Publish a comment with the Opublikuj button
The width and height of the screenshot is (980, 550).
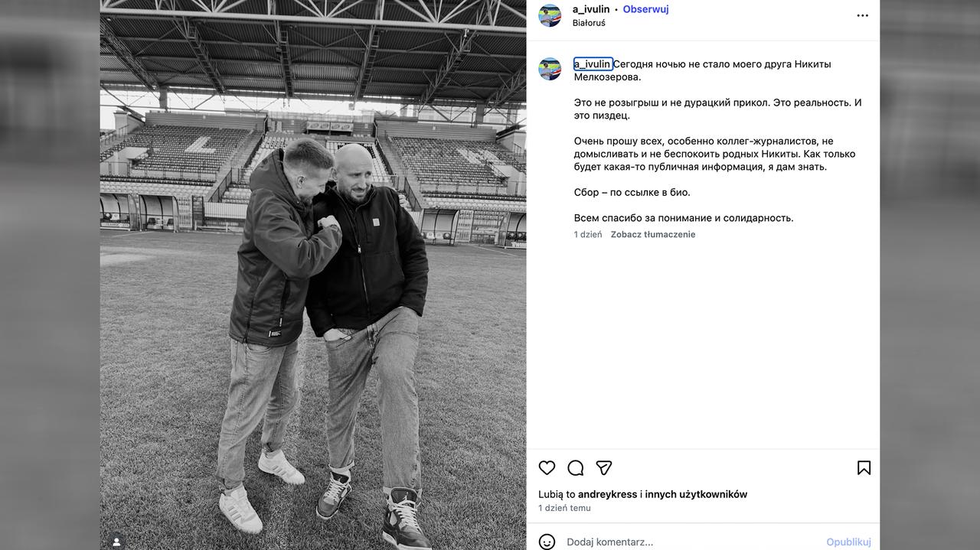coord(848,542)
